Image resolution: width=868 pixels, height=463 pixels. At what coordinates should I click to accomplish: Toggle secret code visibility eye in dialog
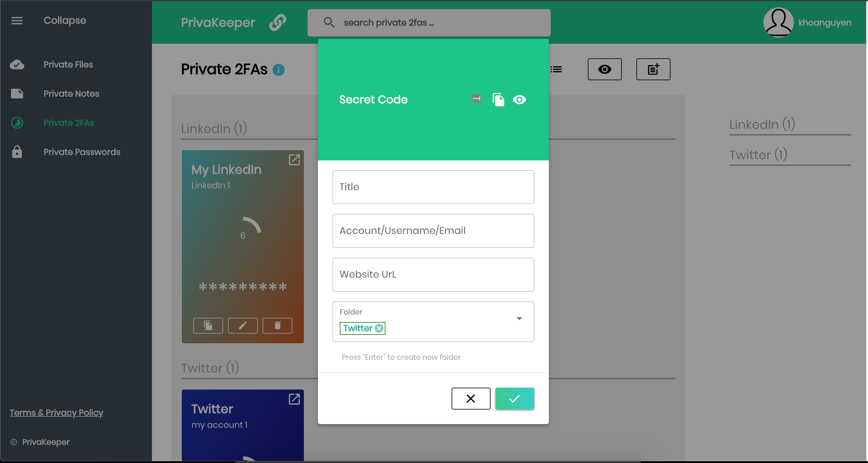click(519, 99)
